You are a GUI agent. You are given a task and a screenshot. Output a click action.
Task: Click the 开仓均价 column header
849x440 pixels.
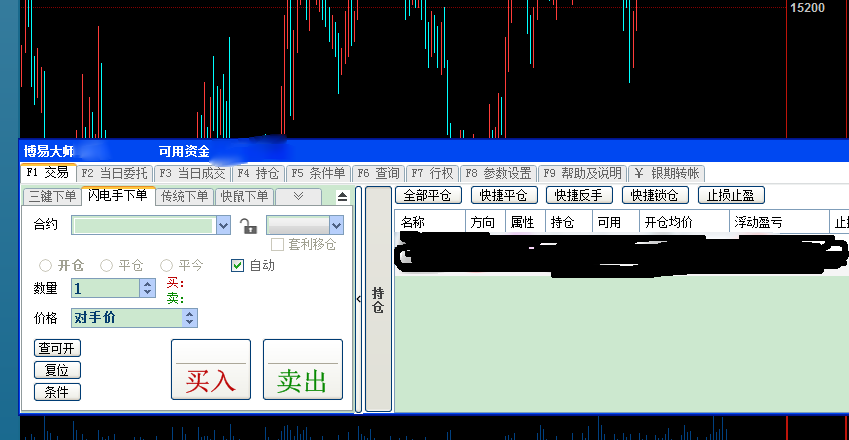click(670, 221)
